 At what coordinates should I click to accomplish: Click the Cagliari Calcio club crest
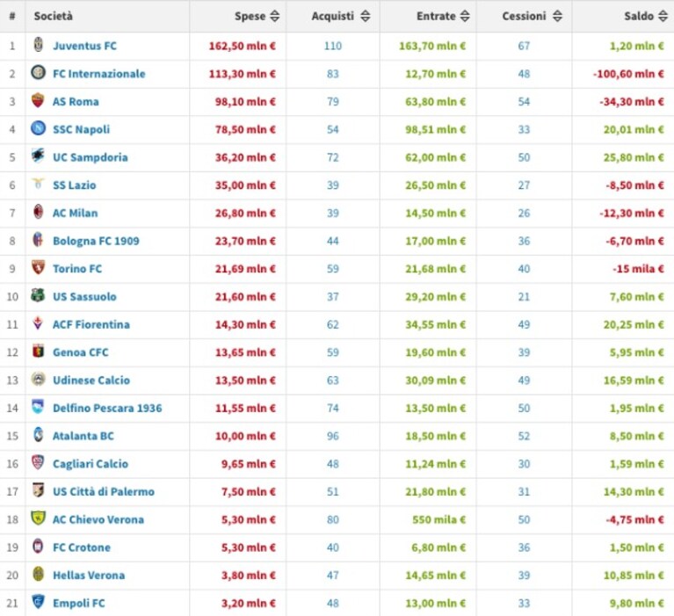coord(39,462)
